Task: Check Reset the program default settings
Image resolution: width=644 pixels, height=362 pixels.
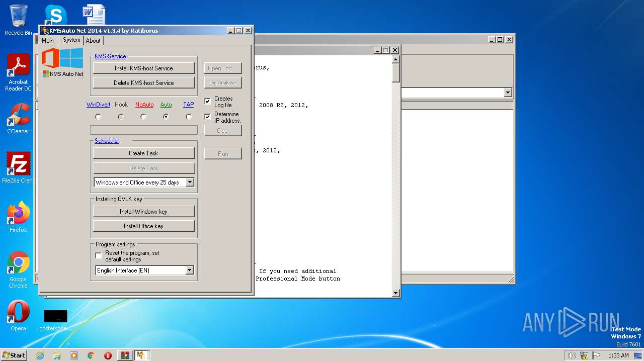Action: click(99, 256)
